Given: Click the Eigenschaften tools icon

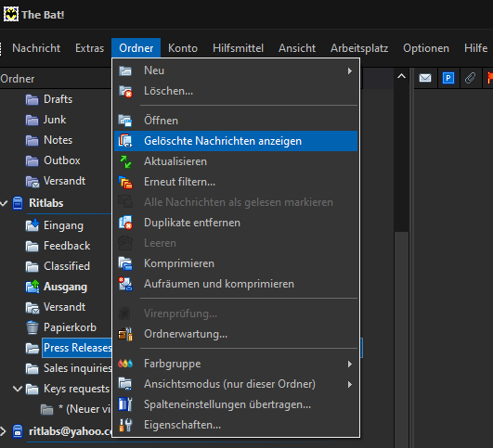Looking at the screenshot, I should [x=125, y=425].
